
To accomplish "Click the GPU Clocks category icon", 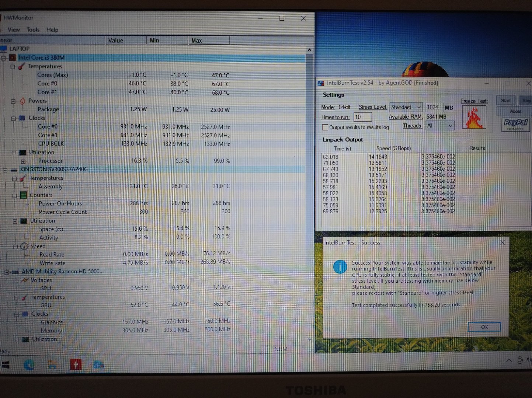I will pyautogui.click(x=25, y=314).
